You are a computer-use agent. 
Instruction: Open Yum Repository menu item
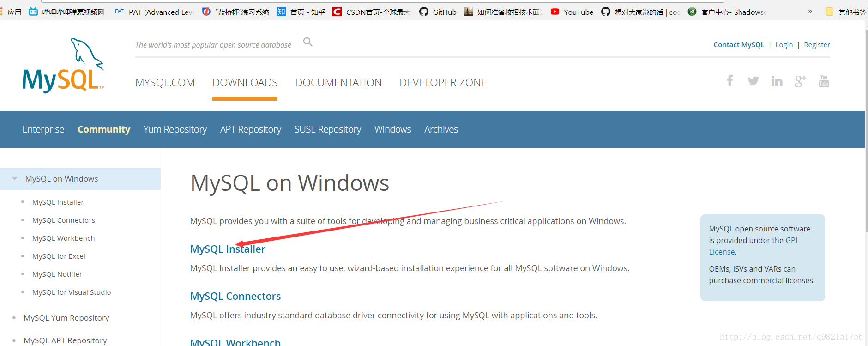[x=175, y=129]
